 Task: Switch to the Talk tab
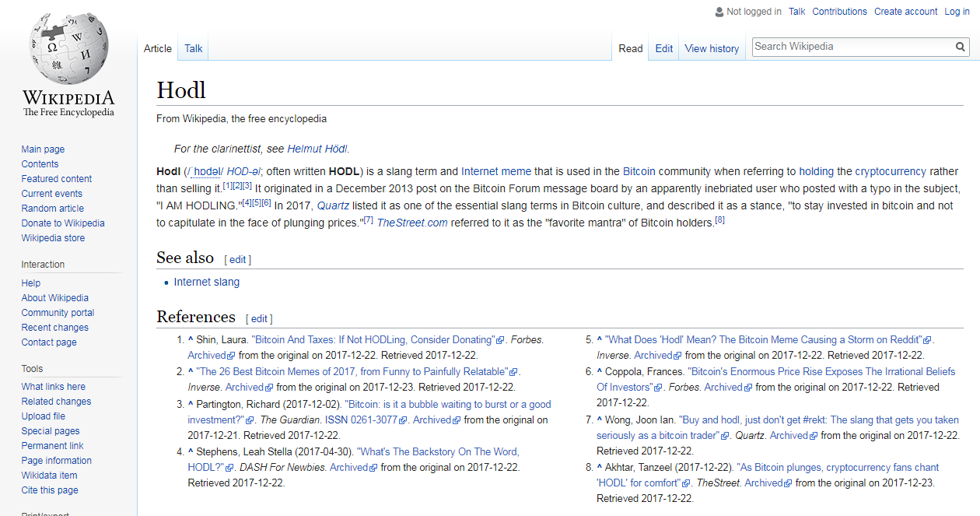point(194,48)
